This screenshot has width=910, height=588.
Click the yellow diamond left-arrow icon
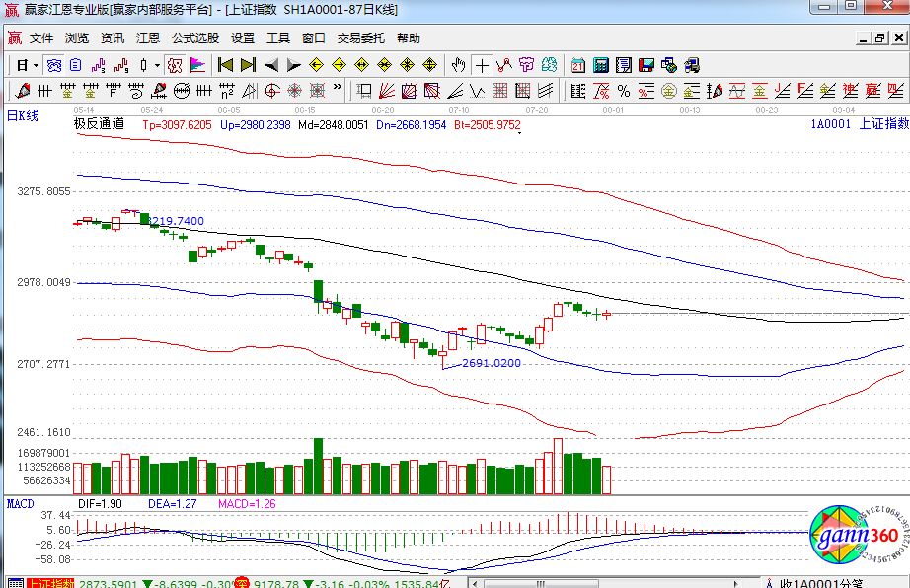point(316,65)
